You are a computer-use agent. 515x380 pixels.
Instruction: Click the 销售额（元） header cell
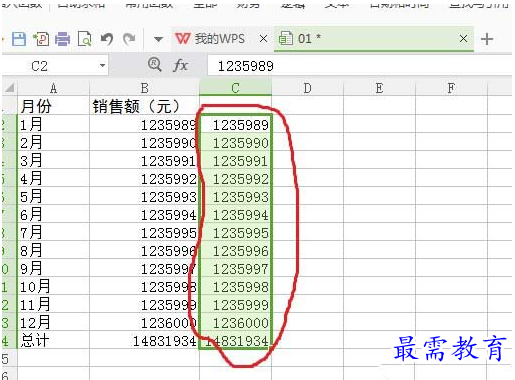145,106
